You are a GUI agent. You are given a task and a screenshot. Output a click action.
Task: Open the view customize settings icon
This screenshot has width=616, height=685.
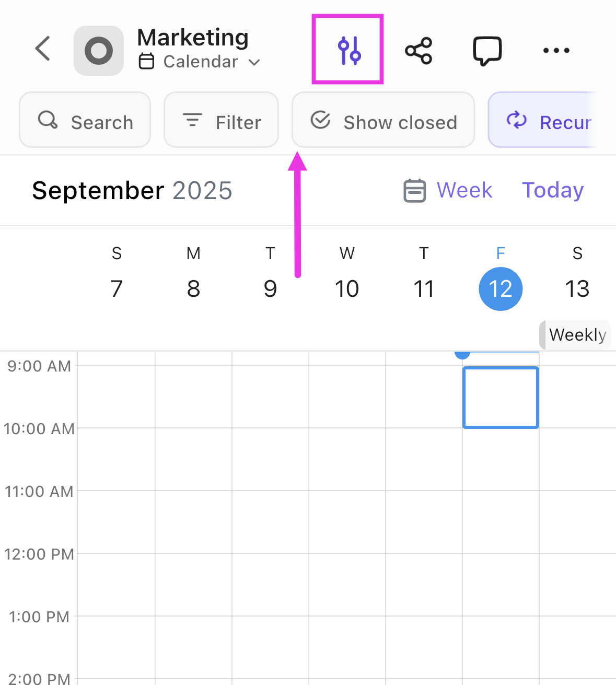click(x=347, y=49)
